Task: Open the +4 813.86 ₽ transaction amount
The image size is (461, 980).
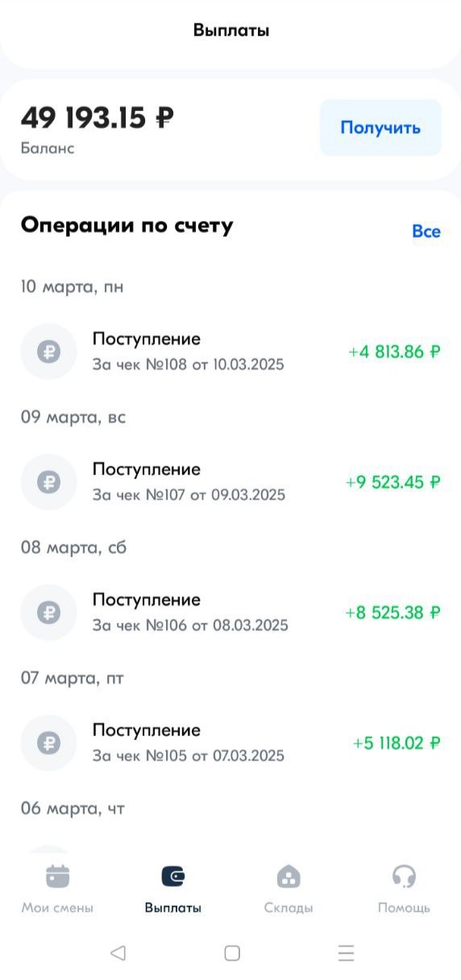Action: (394, 352)
